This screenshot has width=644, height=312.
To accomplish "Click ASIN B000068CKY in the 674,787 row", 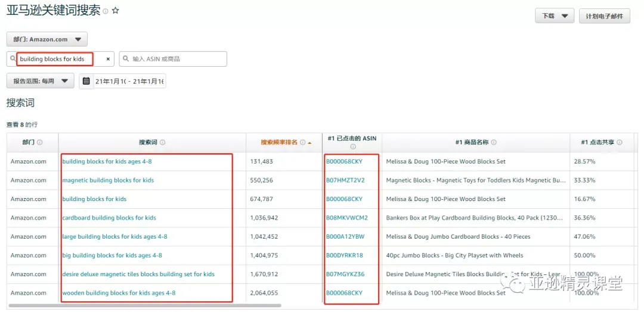I will pos(345,199).
